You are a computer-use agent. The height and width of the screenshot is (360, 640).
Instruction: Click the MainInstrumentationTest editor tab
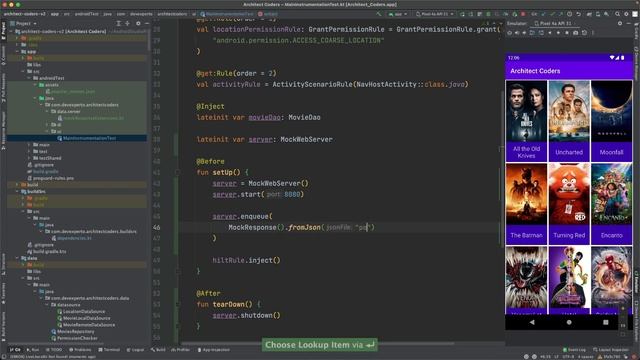[x=227, y=14]
